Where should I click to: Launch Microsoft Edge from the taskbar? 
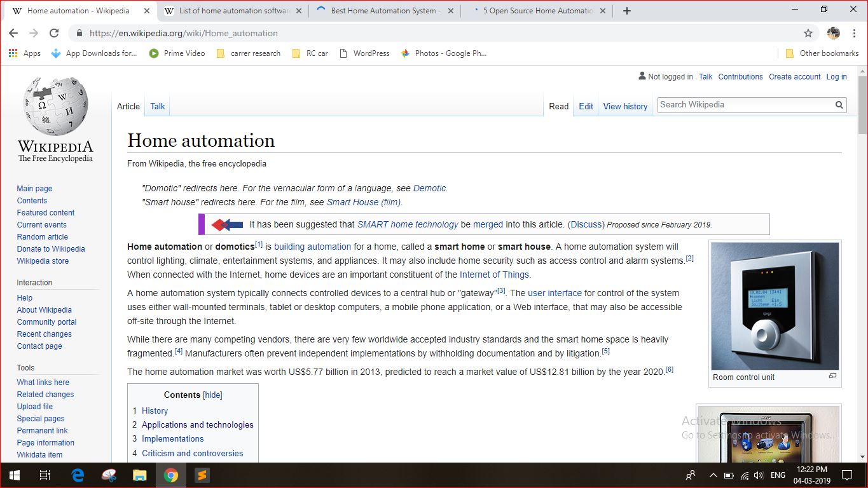(78, 475)
